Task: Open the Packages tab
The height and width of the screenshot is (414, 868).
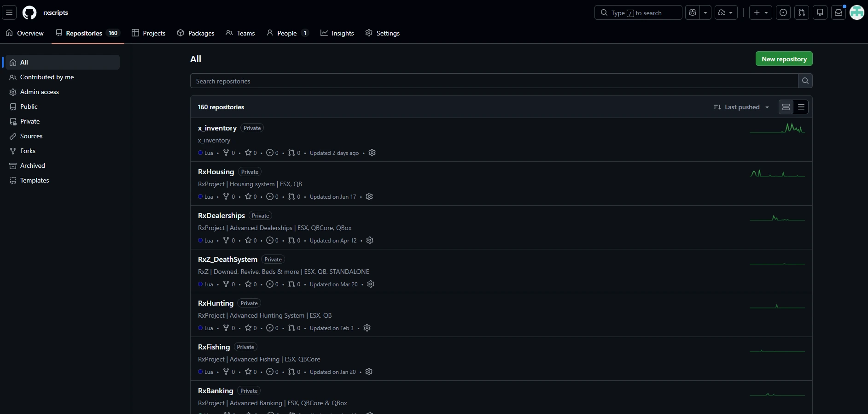Action: tap(196, 33)
